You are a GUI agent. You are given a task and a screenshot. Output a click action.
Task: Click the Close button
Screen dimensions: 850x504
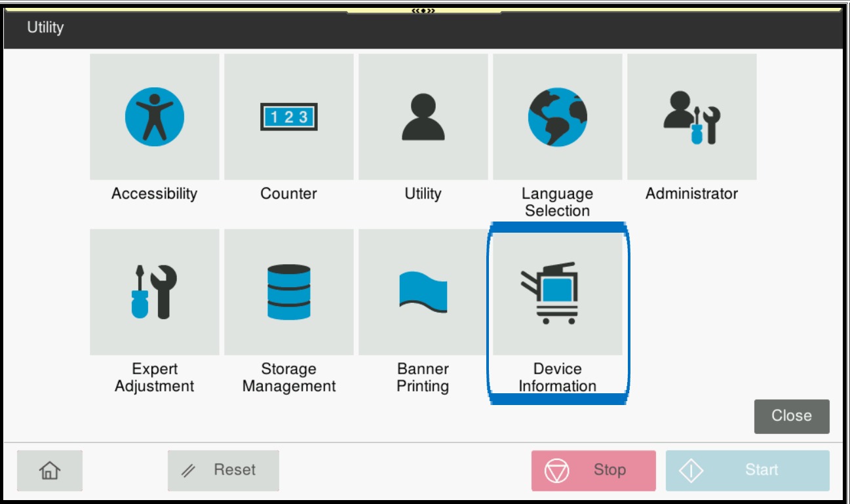[791, 416]
